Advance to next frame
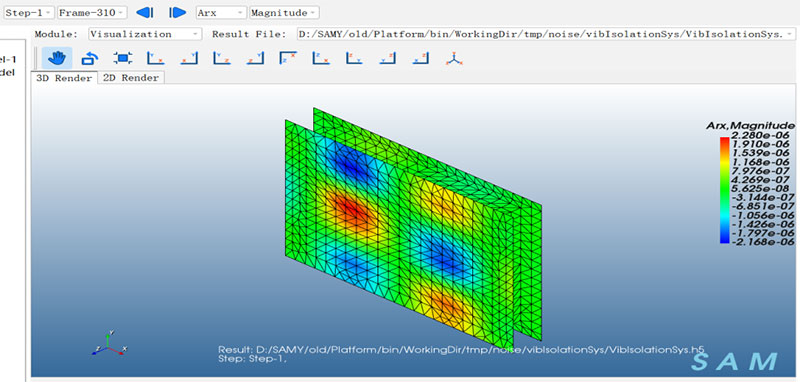This screenshot has height=382, width=800. point(177,13)
